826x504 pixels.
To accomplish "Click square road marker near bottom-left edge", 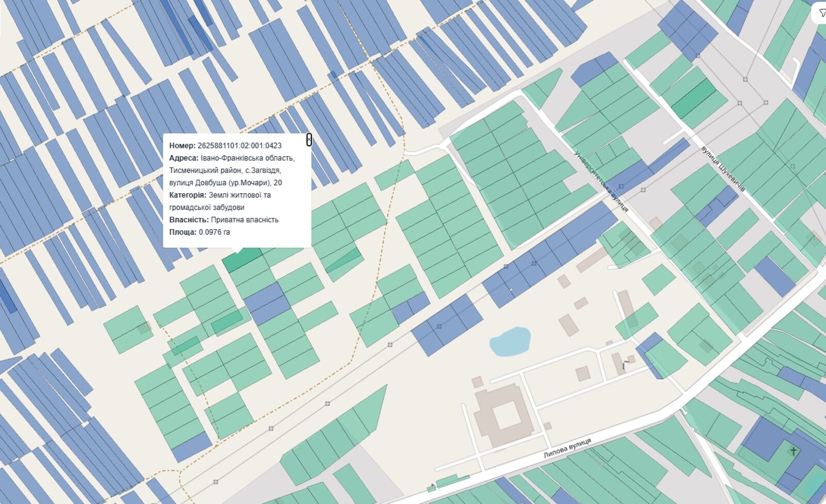I will pos(216,482).
